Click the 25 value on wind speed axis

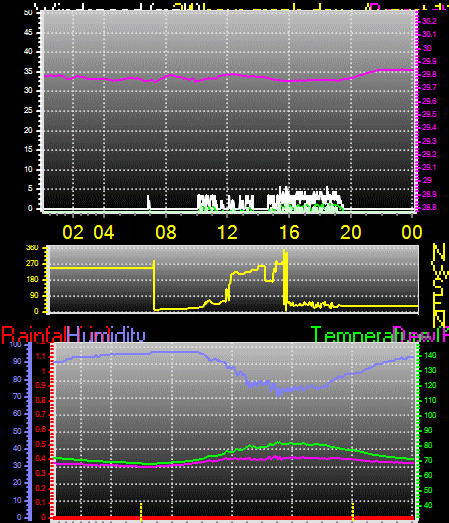pyautogui.click(x=28, y=110)
